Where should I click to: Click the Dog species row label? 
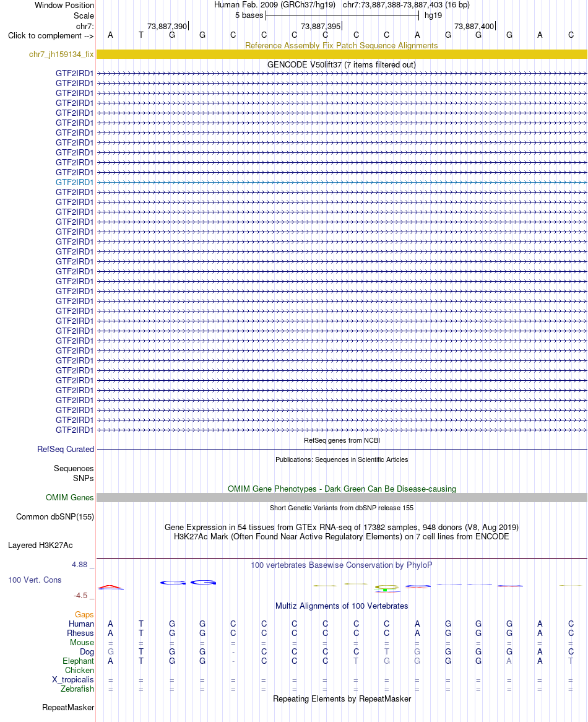[87, 652]
